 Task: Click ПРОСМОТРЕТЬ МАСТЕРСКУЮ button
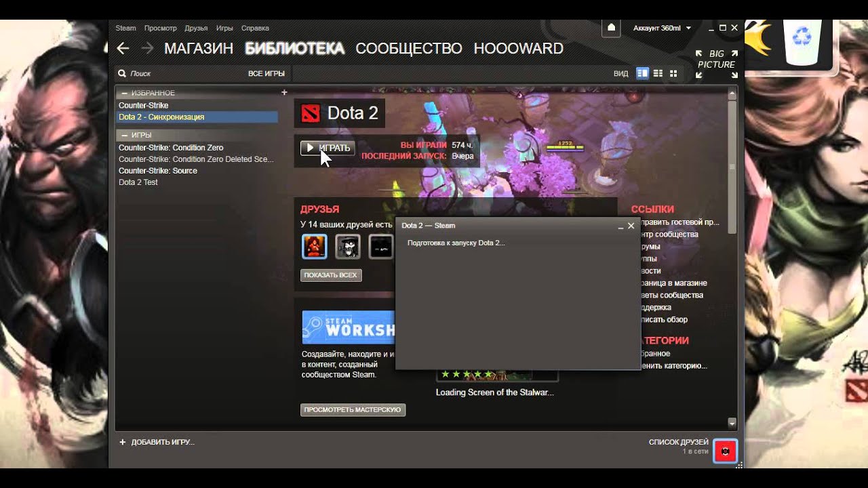point(353,410)
